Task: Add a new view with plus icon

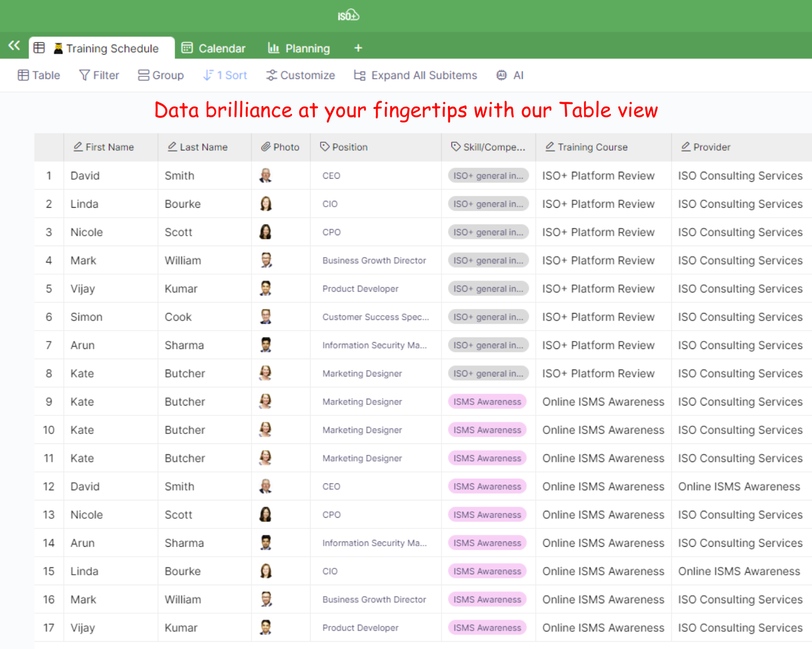Action: click(x=358, y=48)
